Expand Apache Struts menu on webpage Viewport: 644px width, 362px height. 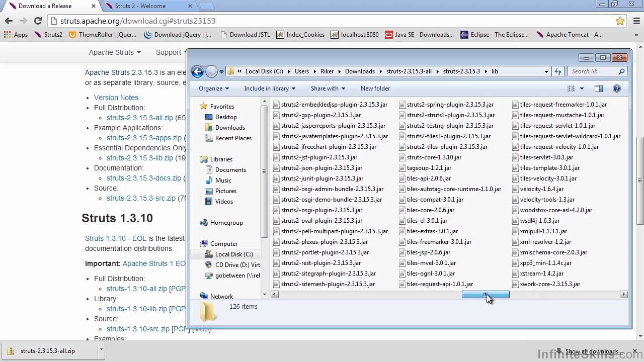click(x=115, y=52)
